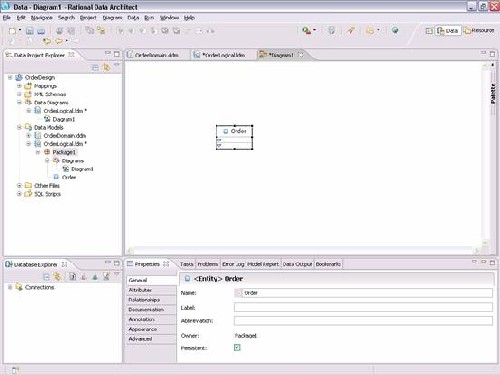Minimize the Data Project Explorer view
The height and width of the screenshot is (375, 500).
[107, 53]
